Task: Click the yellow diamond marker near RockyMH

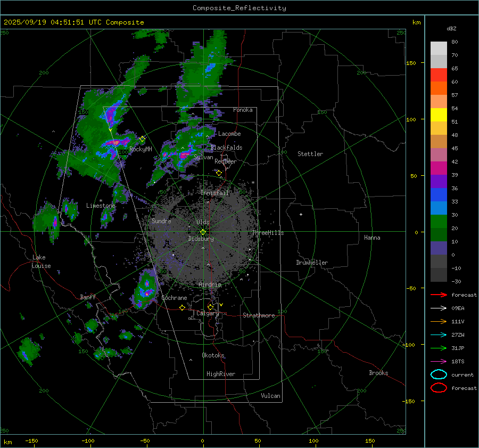Action: [x=143, y=139]
